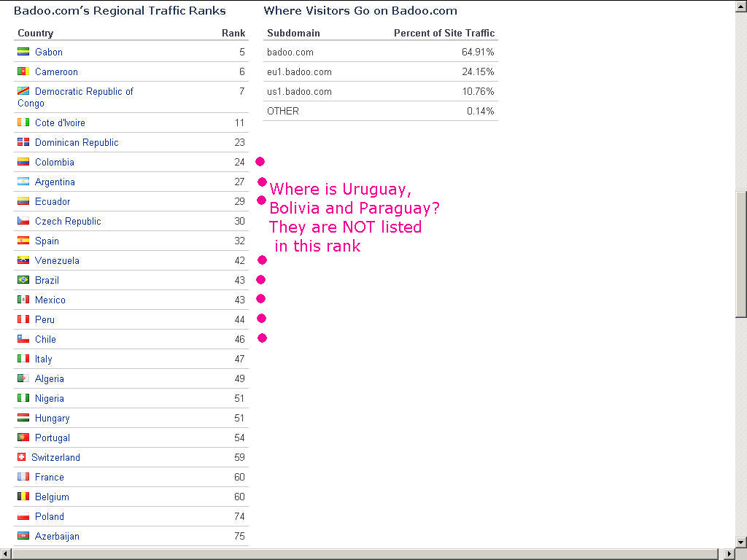
Task: Open the Italy country link
Action: [x=43, y=359]
